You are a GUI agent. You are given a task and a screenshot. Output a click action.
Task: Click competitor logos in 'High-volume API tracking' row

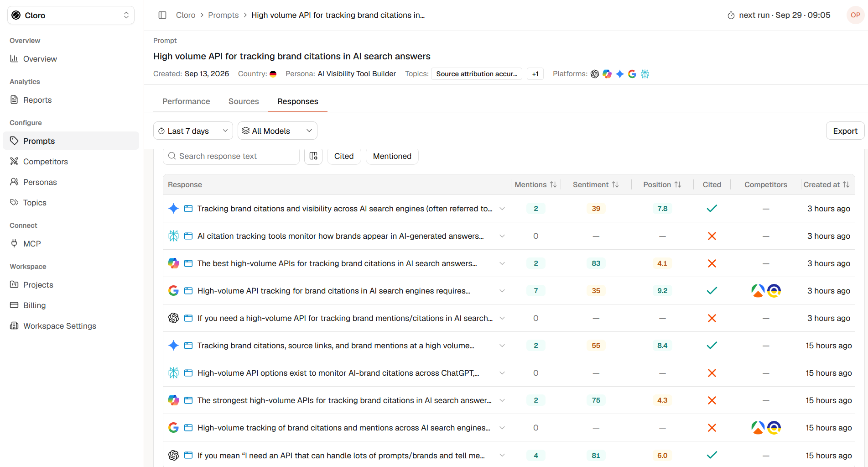(766, 291)
